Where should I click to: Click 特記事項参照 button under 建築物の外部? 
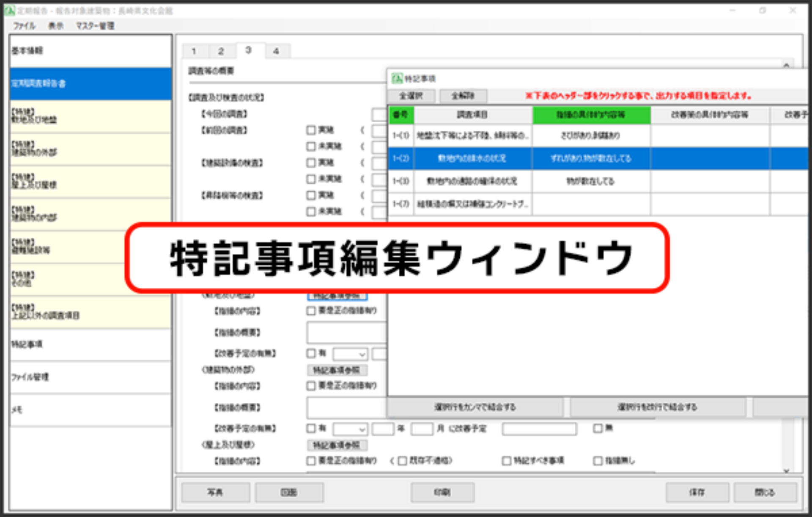click(x=337, y=370)
